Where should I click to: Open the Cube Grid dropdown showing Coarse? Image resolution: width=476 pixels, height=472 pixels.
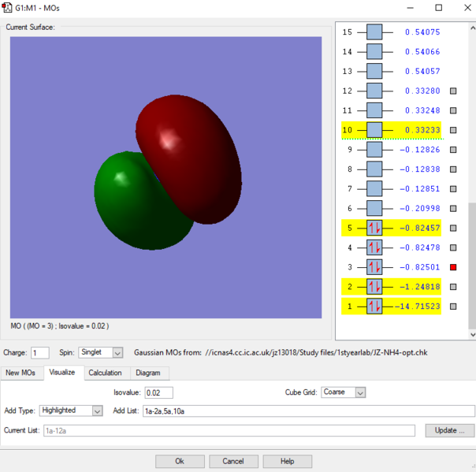click(x=343, y=392)
